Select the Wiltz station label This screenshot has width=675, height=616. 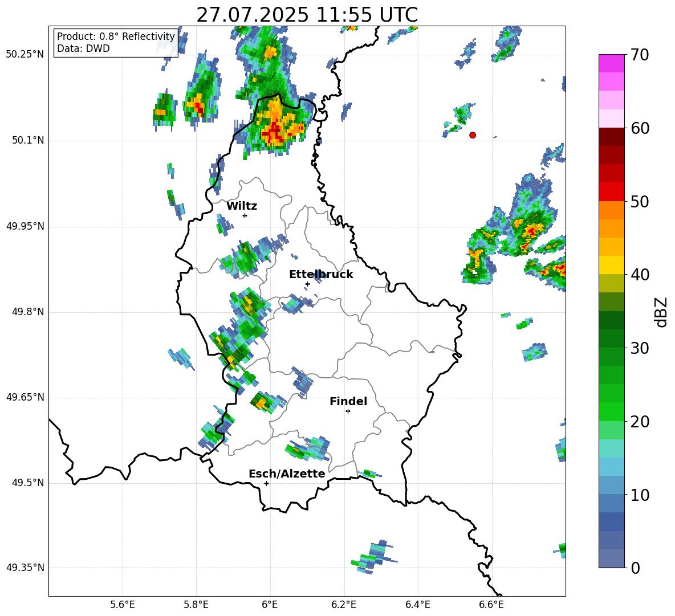click(242, 206)
